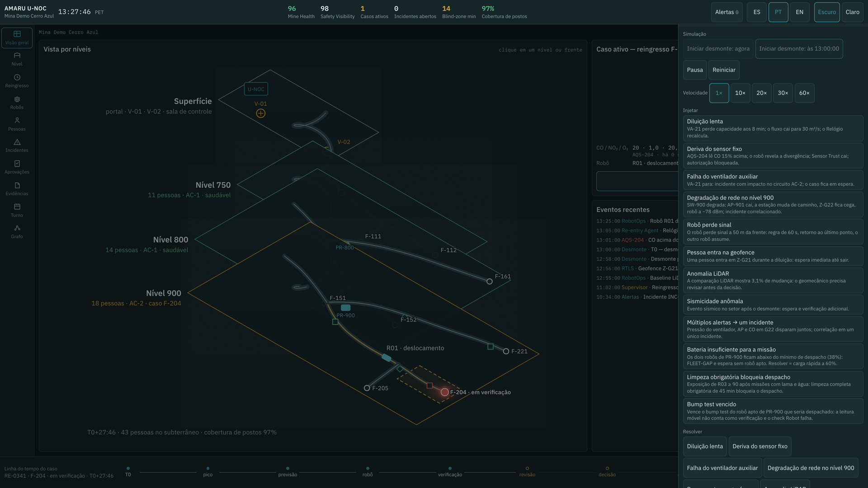Inject the Bump test vencido scenario
868x488 pixels.
tap(773, 411)
